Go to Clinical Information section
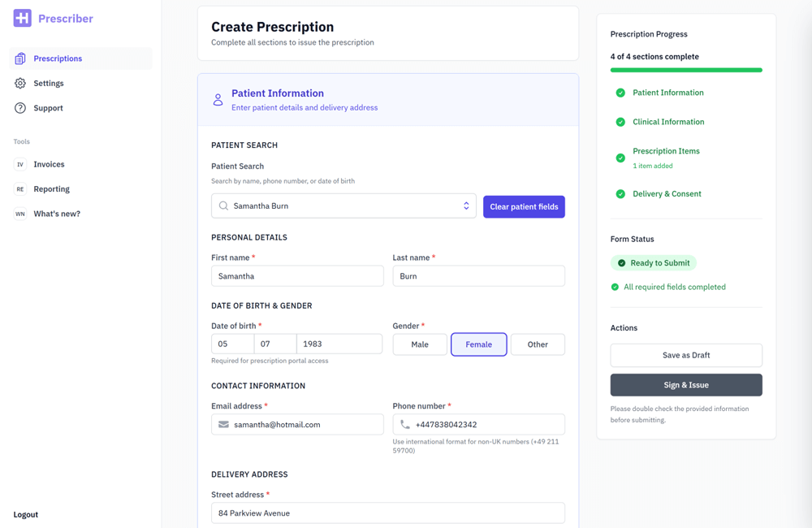 coord(668,122)
